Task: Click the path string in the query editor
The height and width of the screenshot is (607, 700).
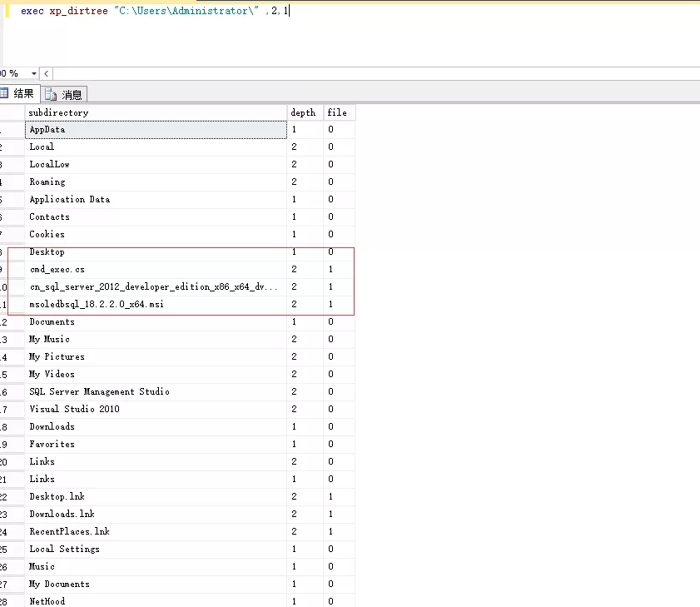Action: click(186, 11)
